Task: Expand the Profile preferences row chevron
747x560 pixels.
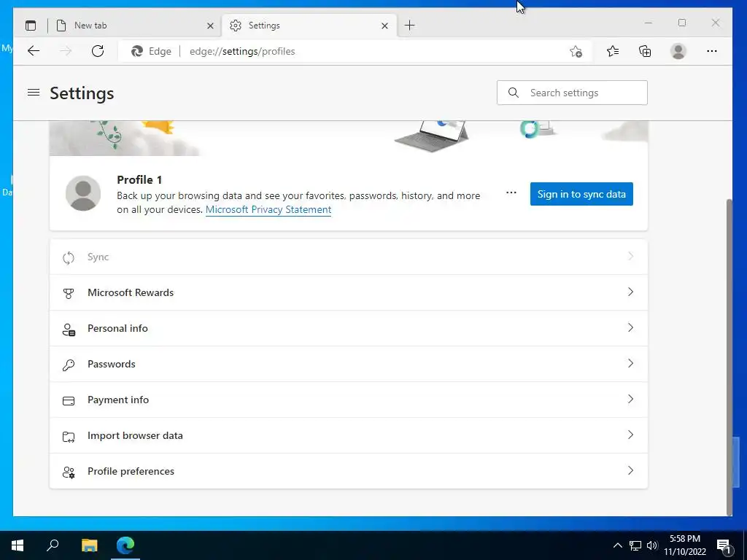Action: (x=630, y=470)
